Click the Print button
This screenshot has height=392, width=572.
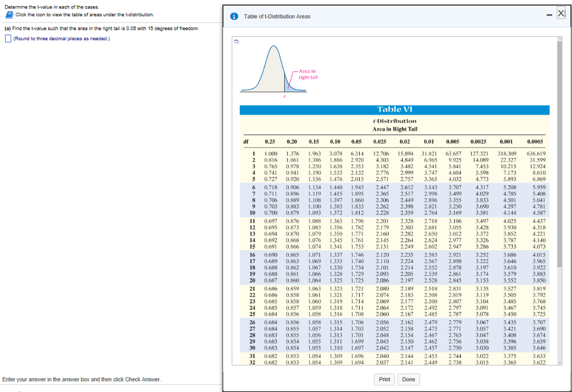384,379
